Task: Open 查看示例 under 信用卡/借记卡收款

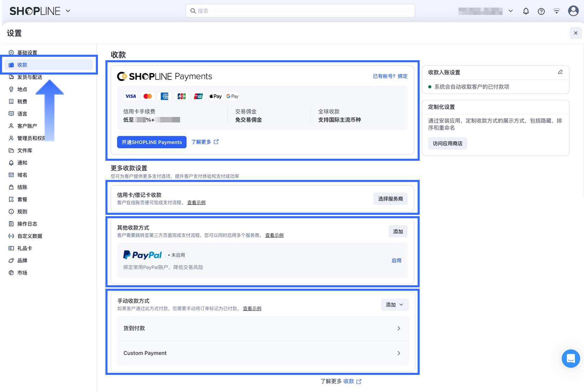Action: pyautogui.click(x=196, y=203)
